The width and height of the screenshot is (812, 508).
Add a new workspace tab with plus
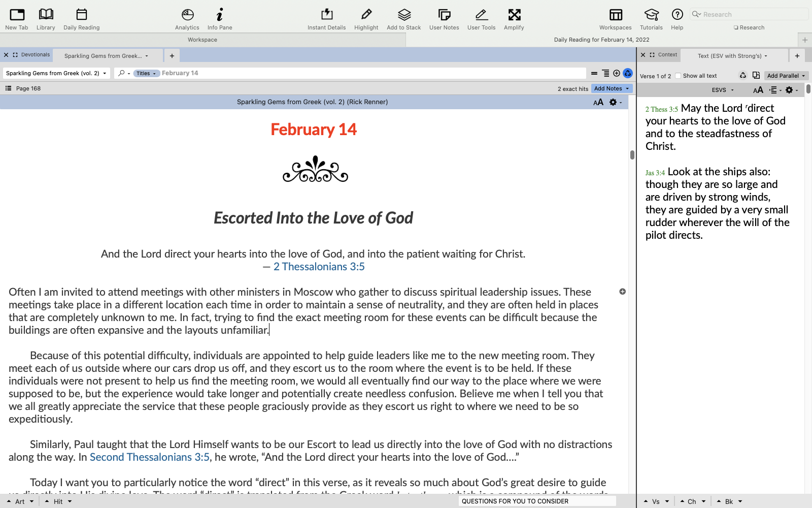click(x=805, y=40)
